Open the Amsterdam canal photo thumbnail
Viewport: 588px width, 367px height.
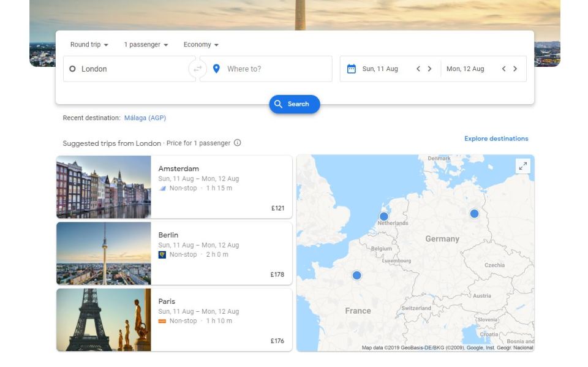(104, 187)
